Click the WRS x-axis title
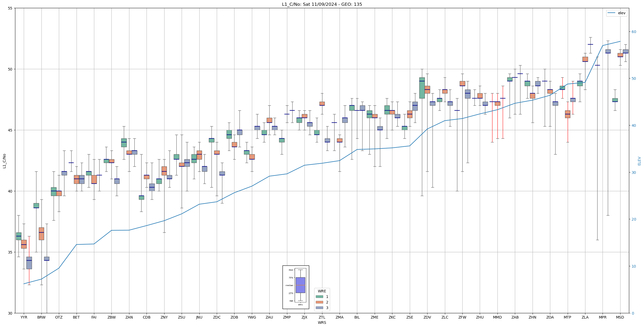 pos(322,323)
